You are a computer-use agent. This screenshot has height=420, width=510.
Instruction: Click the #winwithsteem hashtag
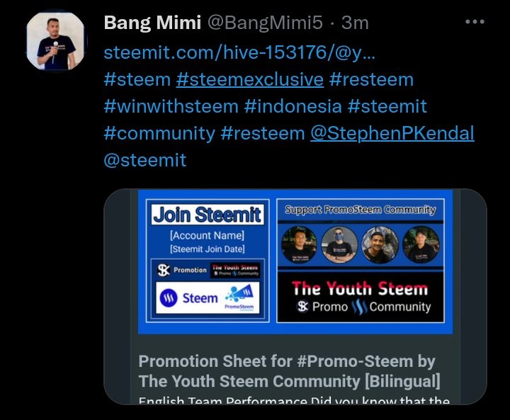[x=171, y=106]
